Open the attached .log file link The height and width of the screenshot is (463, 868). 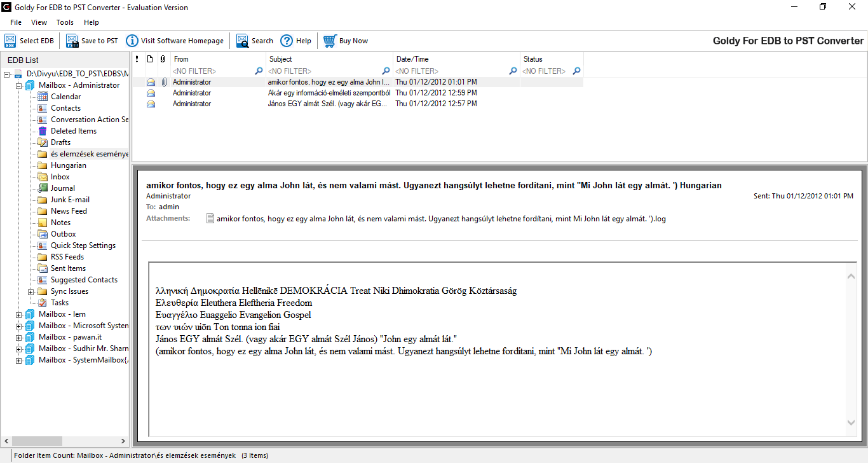pos(440,219)
